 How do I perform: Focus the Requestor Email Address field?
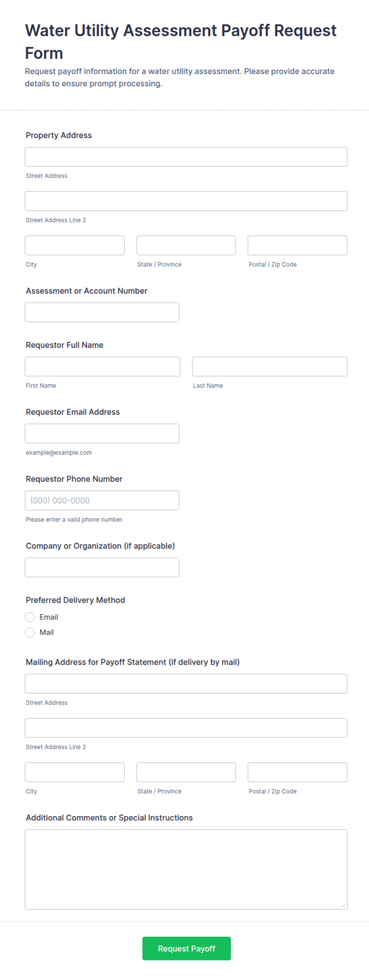[x=102, y=434]
